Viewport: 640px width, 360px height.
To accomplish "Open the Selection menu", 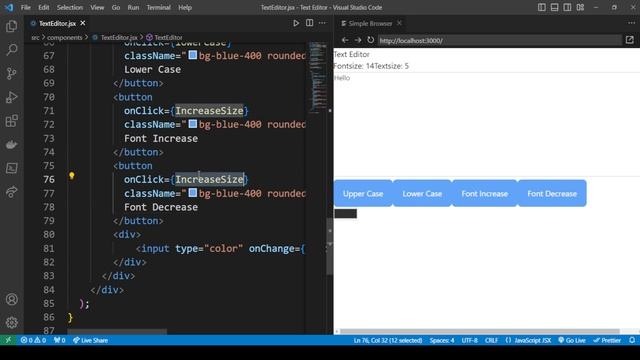I will [x=70, y=7].
